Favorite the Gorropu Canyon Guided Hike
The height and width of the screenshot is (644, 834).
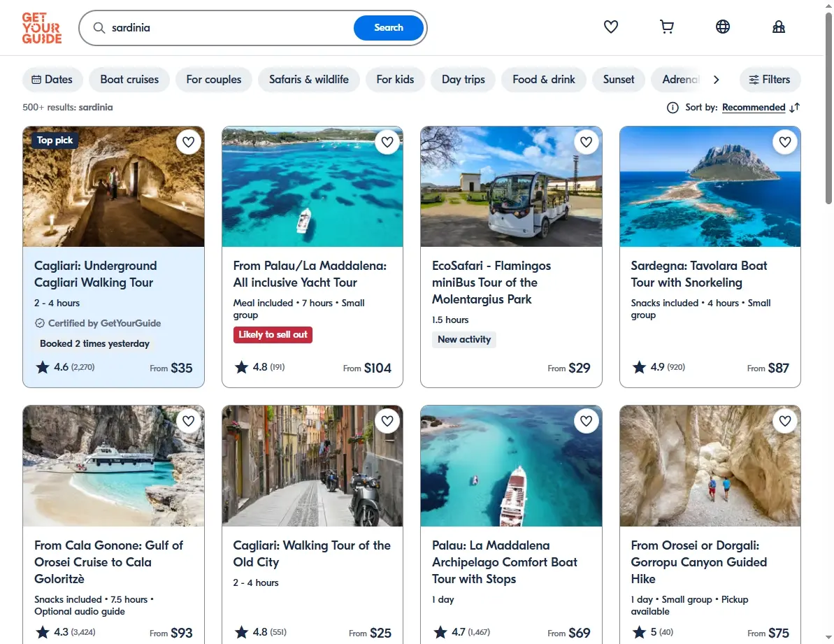(x=785, y=421)
